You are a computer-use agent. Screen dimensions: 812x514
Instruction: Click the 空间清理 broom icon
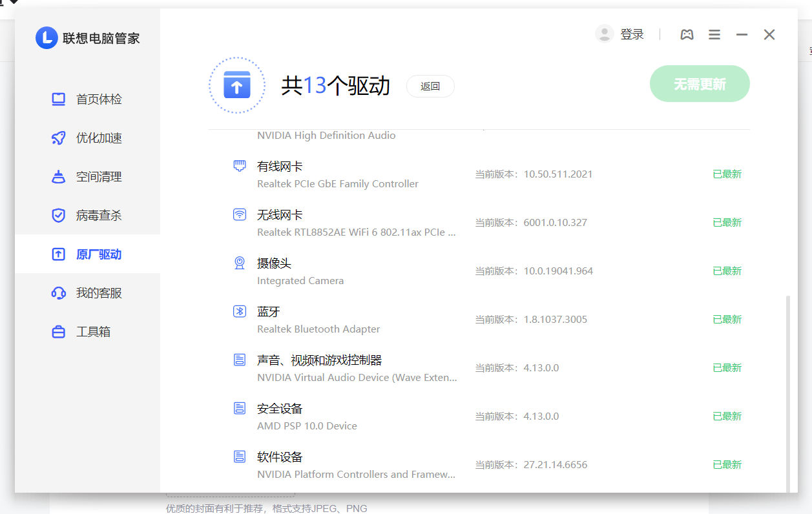pyautogui.click(x=59, y=177)
